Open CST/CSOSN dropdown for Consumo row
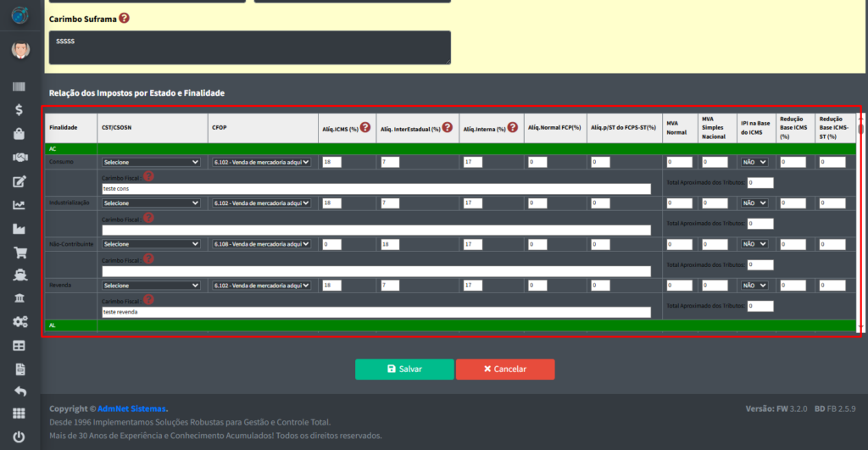 coord(151,162)
